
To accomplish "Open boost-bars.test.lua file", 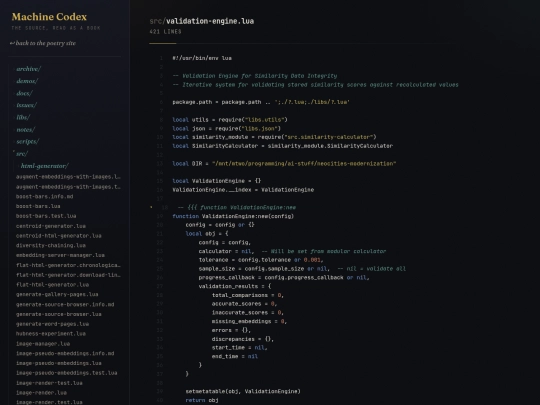I will click(46, 216).
